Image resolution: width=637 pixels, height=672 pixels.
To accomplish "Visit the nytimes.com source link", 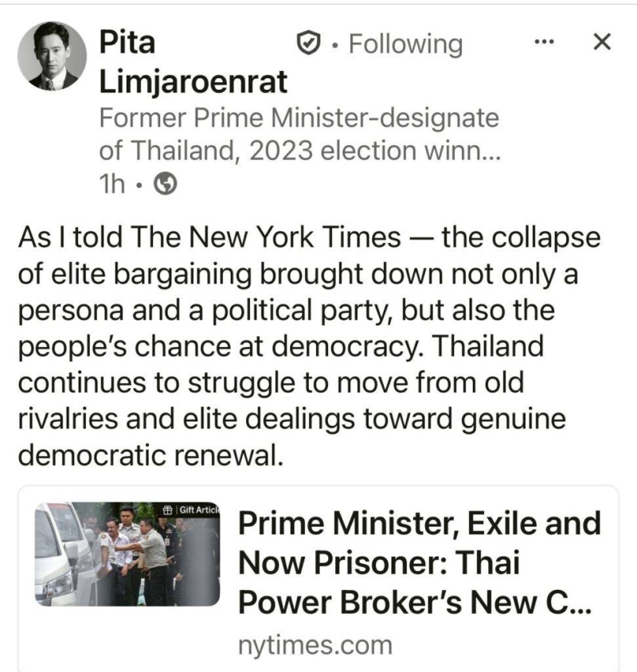I will 315,645.
